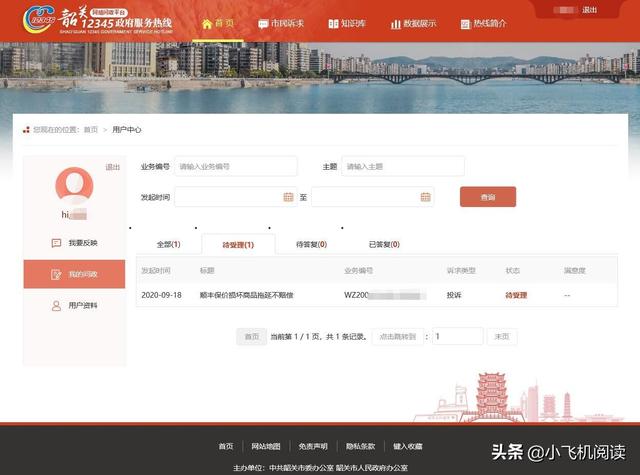Select 我的问政 in the sidebar
The image size is (640, 475).
(x=75, y=274)
